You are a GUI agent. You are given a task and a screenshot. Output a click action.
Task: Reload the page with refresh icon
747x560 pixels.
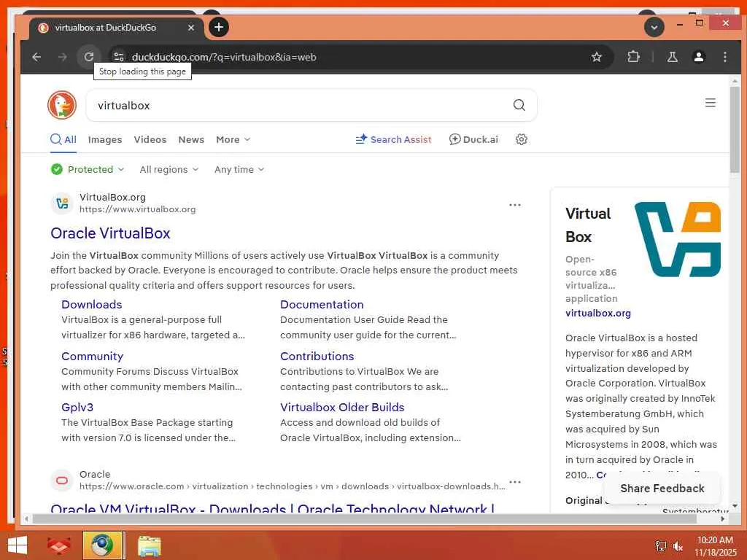tap(88, 57)
